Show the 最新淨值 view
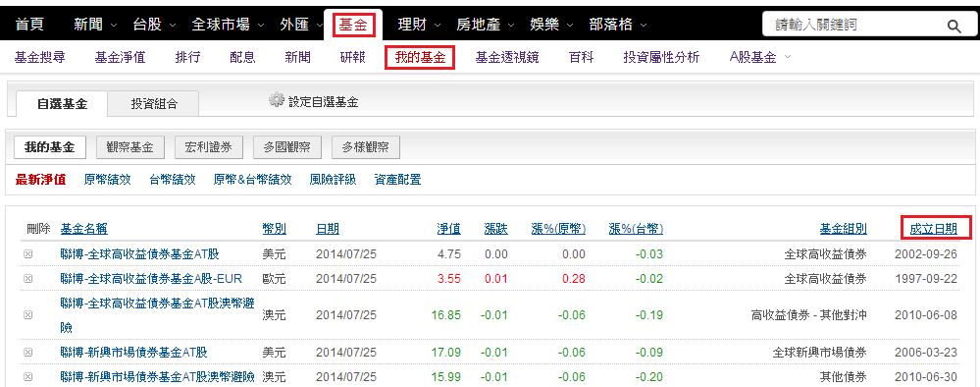 (x=40, y=181)
